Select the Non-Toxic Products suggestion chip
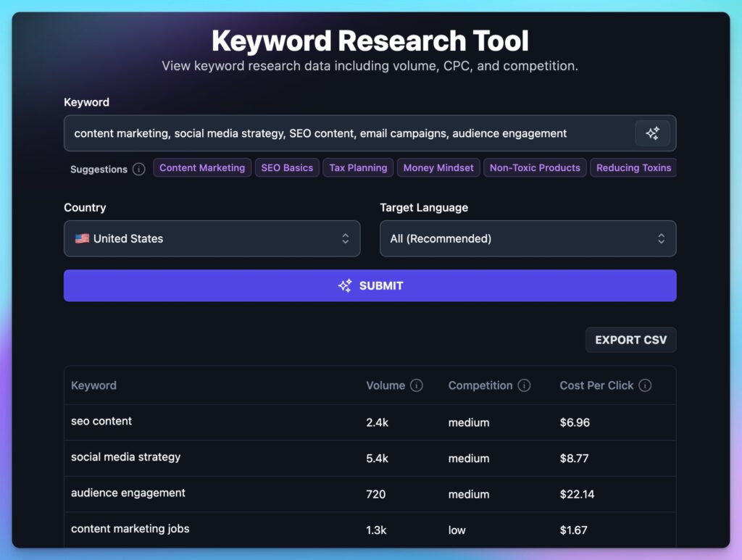 [x=535, y=167]
